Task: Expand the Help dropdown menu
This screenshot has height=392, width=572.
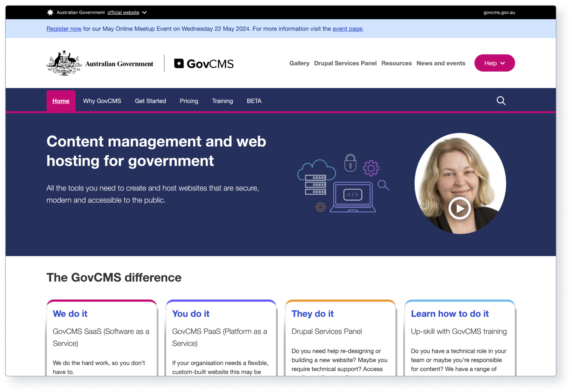Action: [x=495, y=63]
